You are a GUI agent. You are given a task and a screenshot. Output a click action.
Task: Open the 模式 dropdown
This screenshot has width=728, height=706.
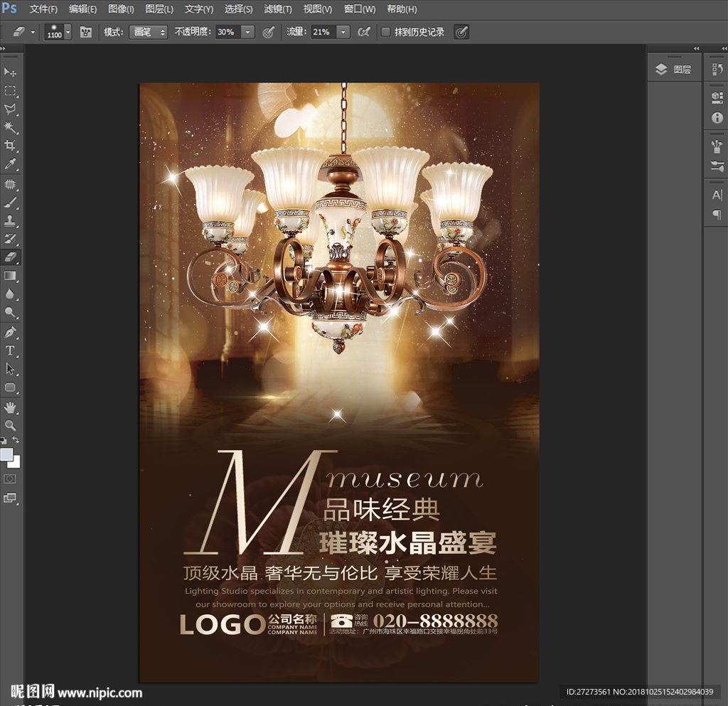[148, 32]
